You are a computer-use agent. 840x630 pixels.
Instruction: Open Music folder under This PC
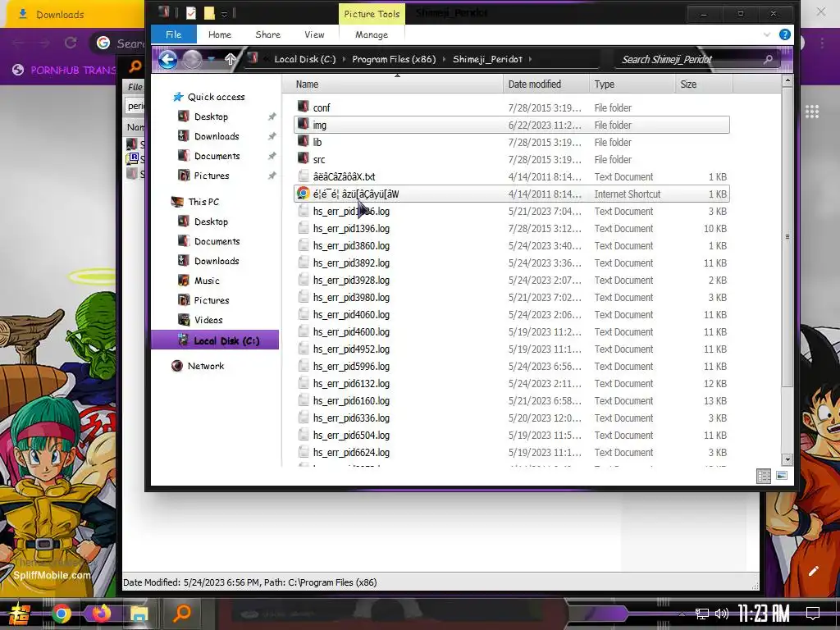click(x=207, y=281)
